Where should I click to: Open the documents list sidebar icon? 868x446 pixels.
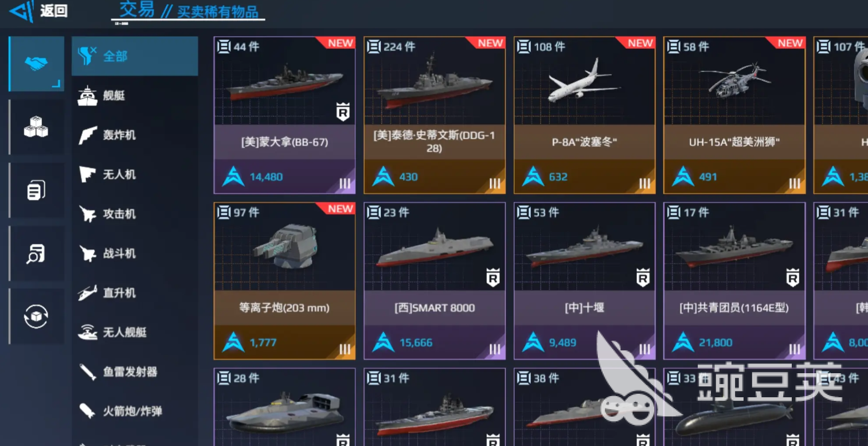tap(36, 190)
